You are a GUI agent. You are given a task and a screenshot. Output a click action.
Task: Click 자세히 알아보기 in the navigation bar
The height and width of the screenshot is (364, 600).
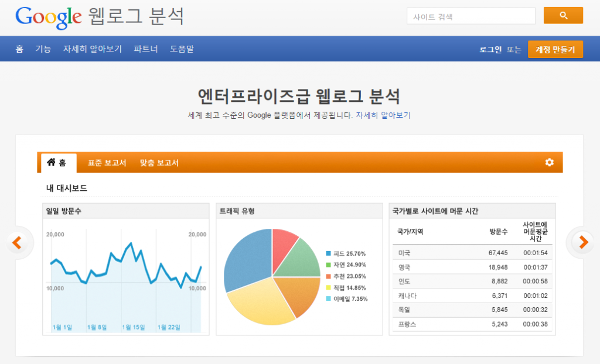coord(92,49)
